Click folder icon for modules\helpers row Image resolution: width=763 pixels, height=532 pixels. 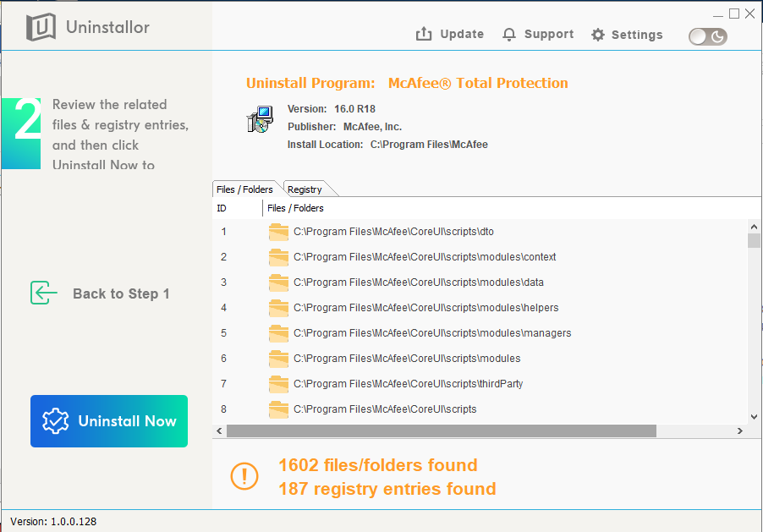click(278, 308)
